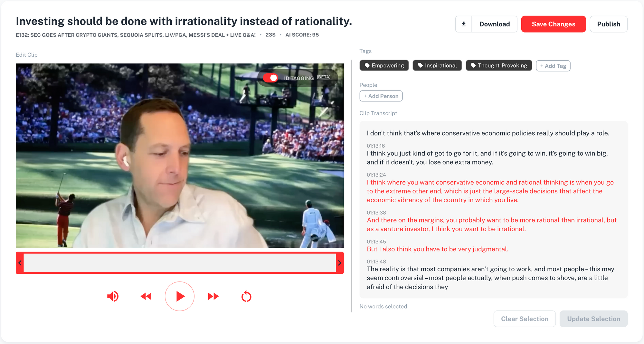This screenshot has width=644, height=344.
Task: Play the clip
Action: pyautogui.click(x=180, y=296)
